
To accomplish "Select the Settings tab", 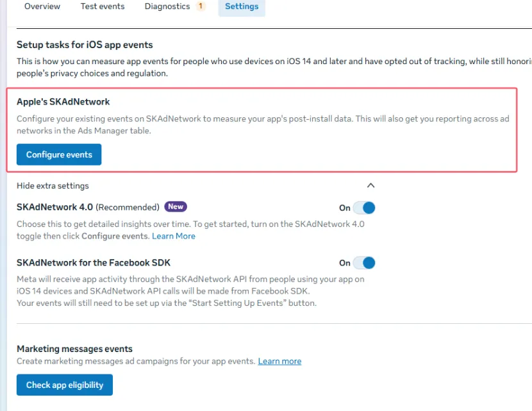I will (x=242, y=6).
